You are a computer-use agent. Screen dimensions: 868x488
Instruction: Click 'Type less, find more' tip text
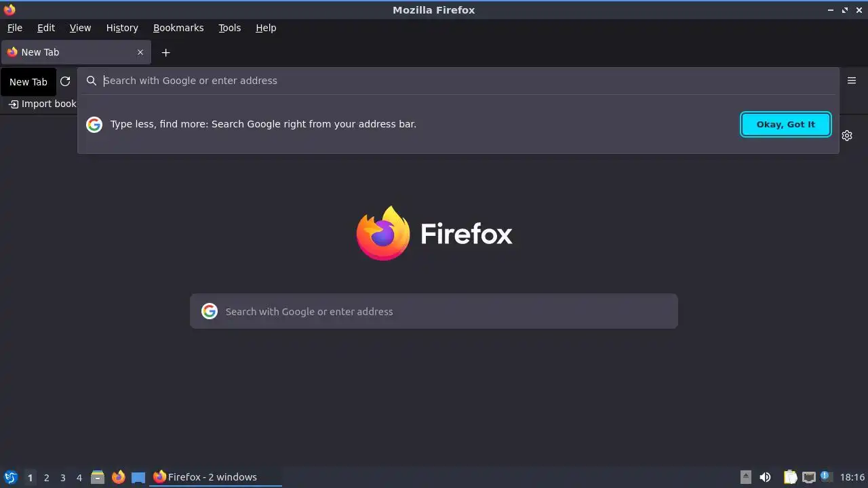[263, 124]
